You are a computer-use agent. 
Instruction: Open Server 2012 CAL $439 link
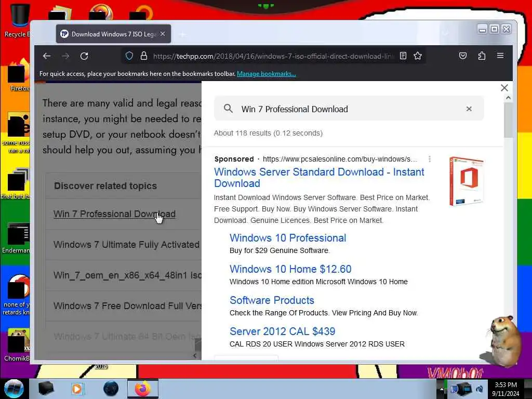(x=282, y=331)
